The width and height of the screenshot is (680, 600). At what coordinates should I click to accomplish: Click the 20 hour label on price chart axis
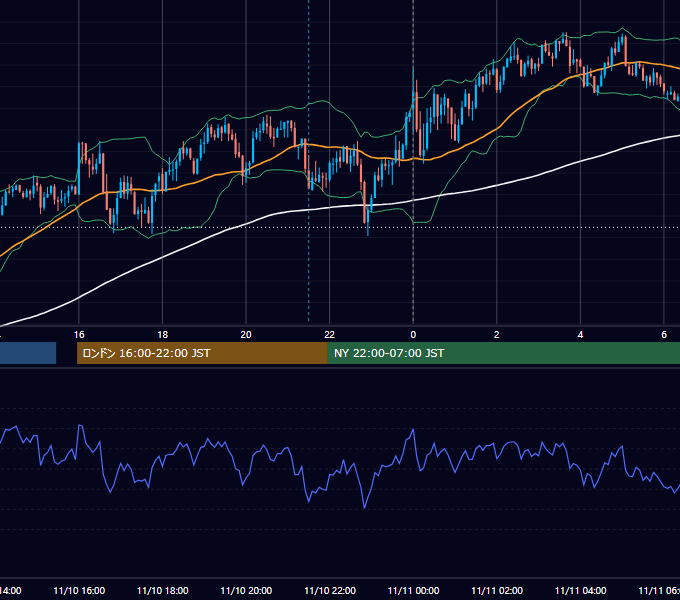(x=246, y=335)
